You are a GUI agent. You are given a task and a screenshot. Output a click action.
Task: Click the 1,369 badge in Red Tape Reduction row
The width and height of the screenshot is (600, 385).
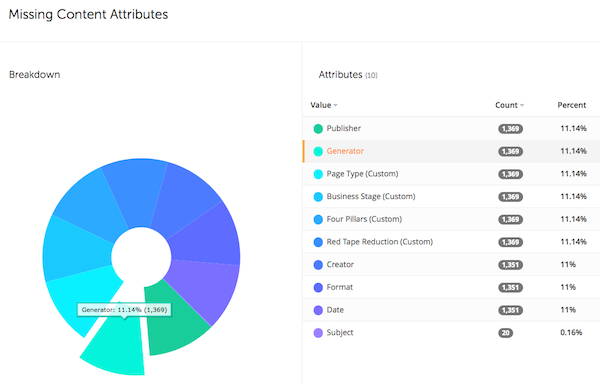pyautogui.click(x=510, y=242)
